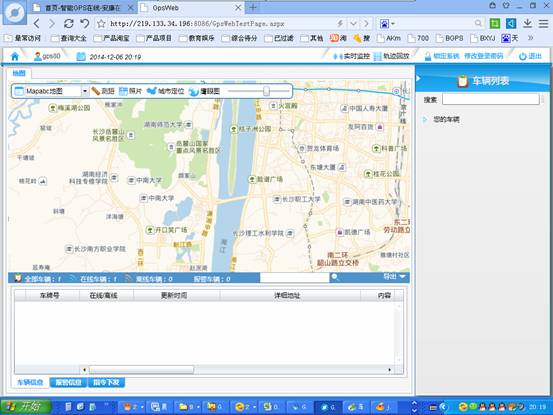
Task: Switch to the alarm info (报警信息) tab
Action: (68, 382)
